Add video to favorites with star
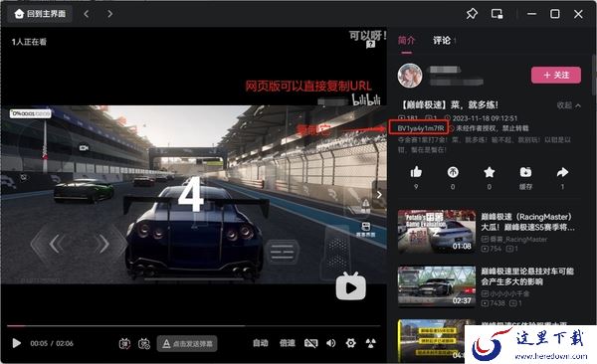Image resolution: width=597 pixels, height=364 pixels. (489, 172)
